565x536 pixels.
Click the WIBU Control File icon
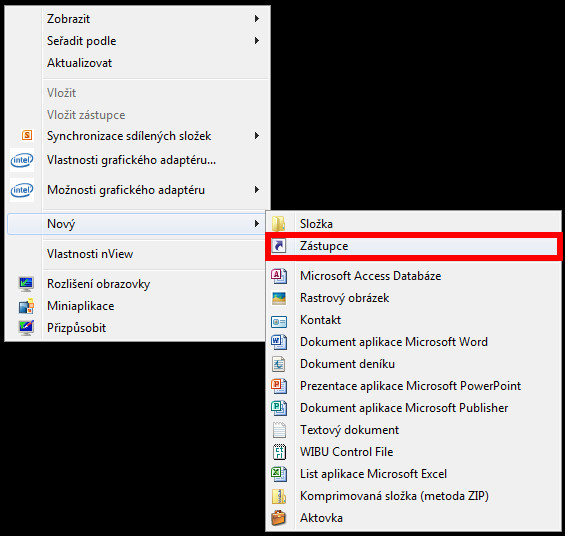click(x=279, y=452)
